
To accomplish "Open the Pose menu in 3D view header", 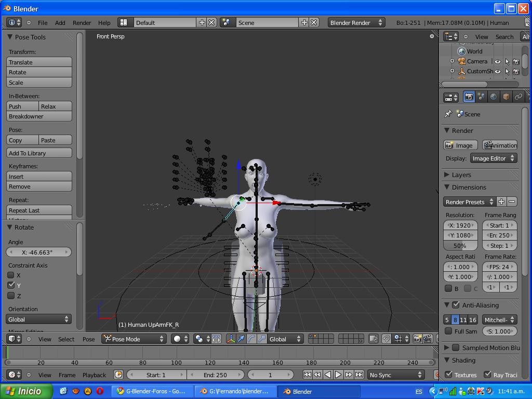I will (88, 339).
